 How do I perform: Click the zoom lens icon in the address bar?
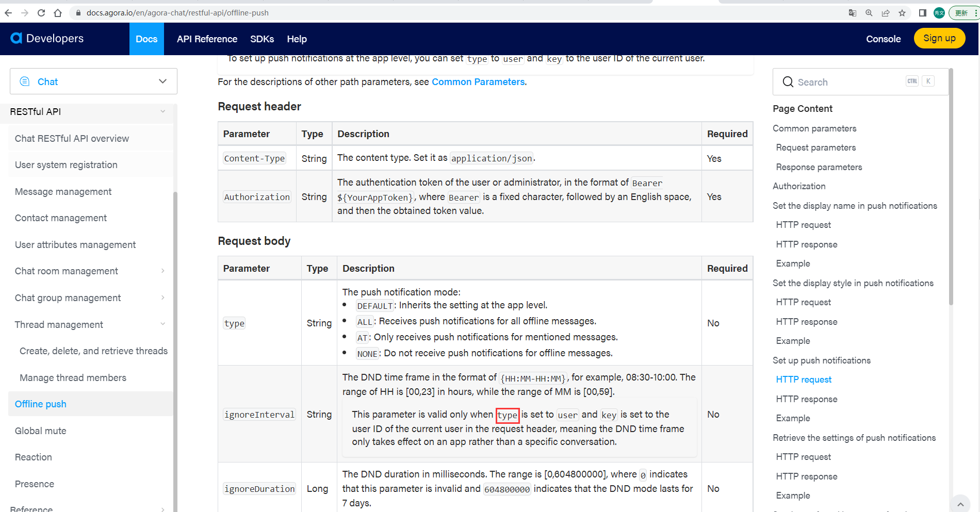869,13
